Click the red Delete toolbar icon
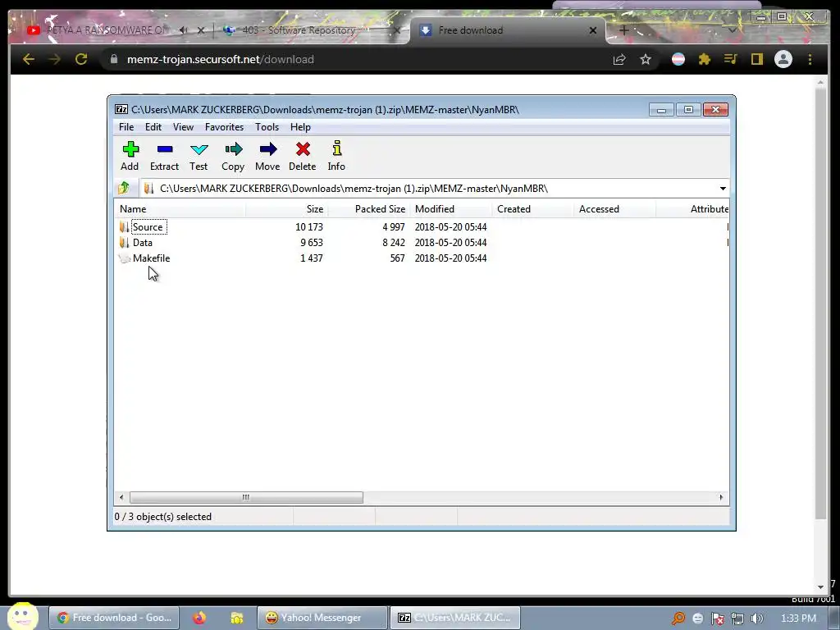The width and height of the screenshot is (840, 630). pos(302,156)
